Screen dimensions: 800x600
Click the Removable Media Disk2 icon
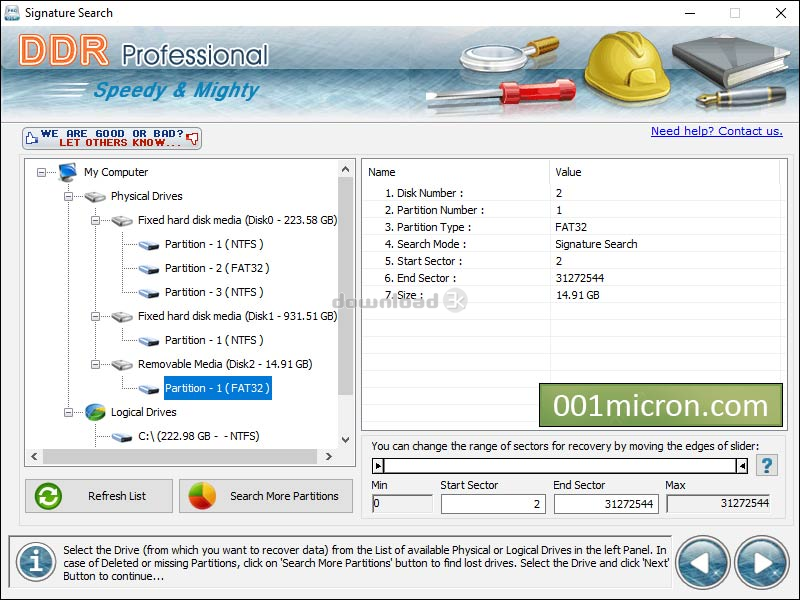pos(122,364)
